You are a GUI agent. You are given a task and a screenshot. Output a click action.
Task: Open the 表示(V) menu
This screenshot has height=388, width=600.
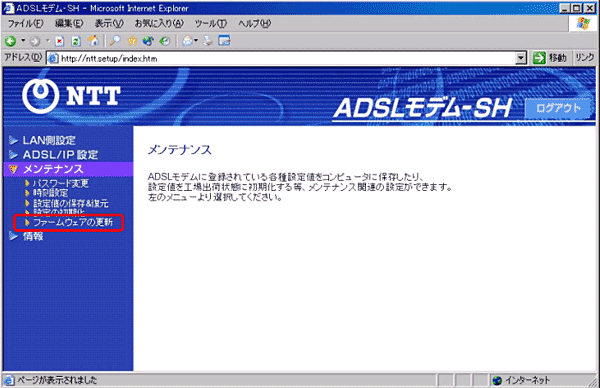pyautogui.click(x=109, y=23)
